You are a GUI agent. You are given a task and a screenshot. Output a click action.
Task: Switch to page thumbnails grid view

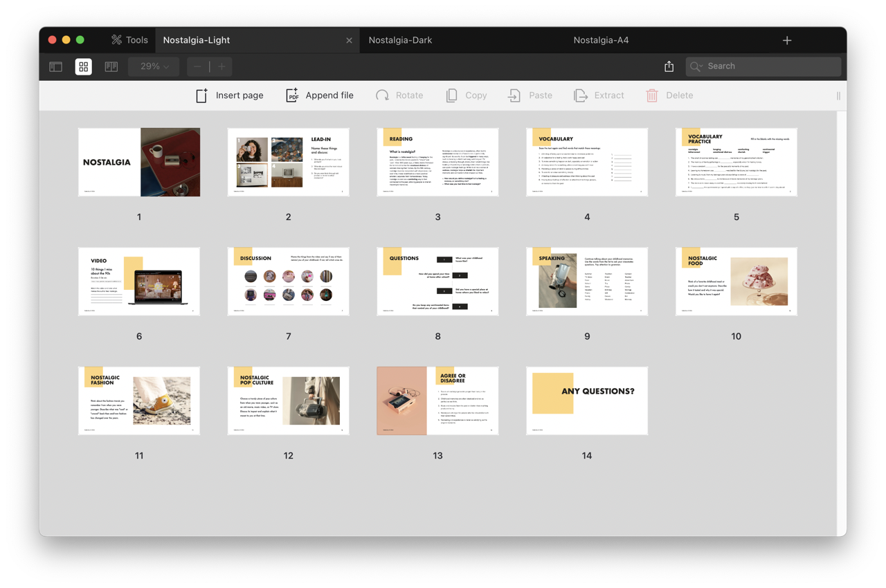pos(84,66)
